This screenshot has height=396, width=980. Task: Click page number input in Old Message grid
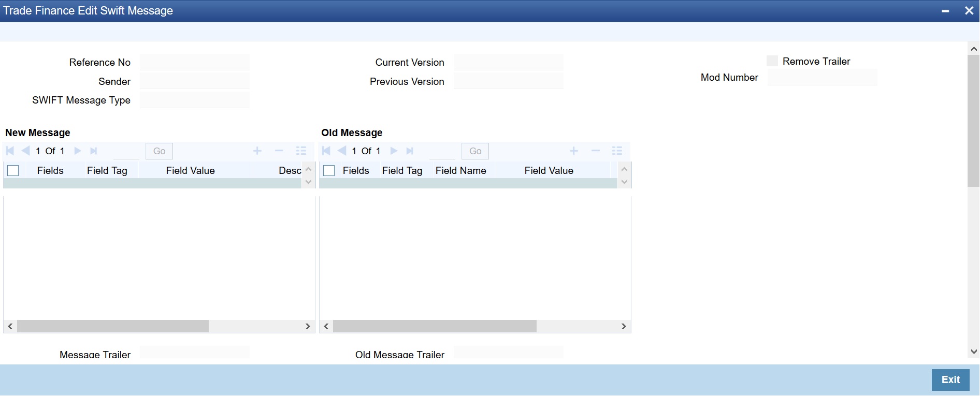click(442, 151)
